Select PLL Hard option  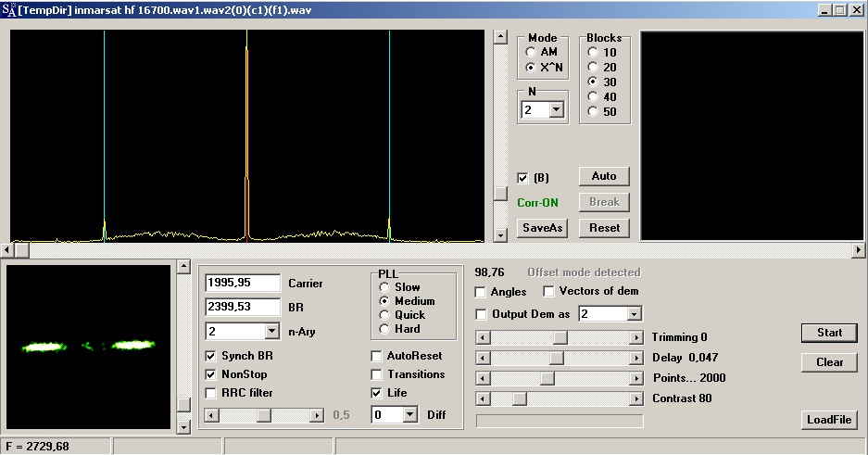click(384, 329)
